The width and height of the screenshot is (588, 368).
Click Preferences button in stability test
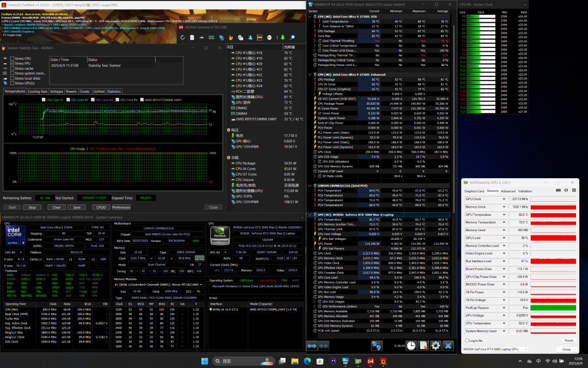pyautogui.click(x=121, y=207)
